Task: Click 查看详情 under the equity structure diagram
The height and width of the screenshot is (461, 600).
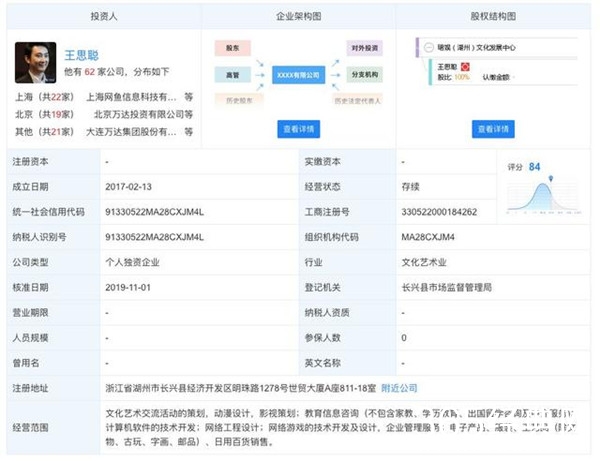Action: (493, 129)
